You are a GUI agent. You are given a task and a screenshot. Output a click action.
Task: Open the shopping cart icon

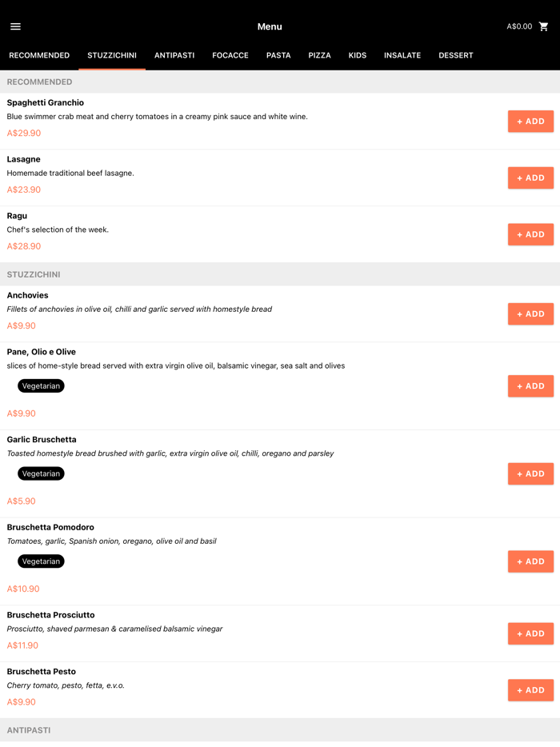pos(544,26)
